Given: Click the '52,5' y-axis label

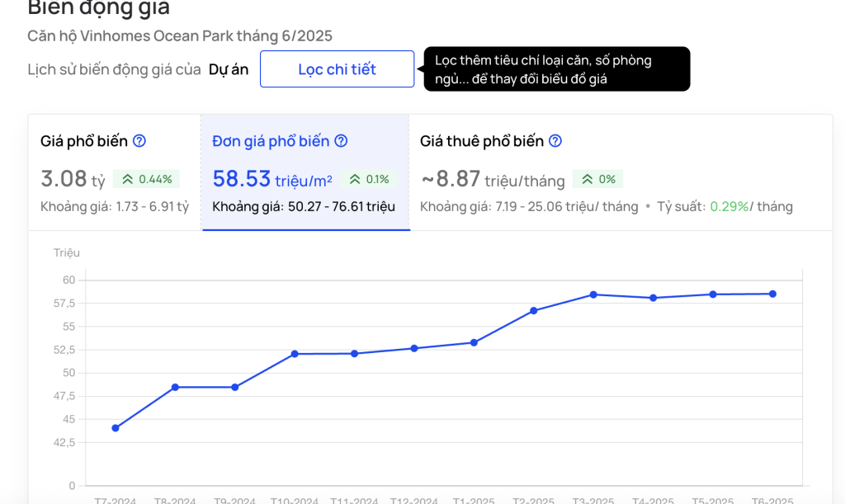Looking at the screenshot, I should pyautogui.click(x=64, y=350).
